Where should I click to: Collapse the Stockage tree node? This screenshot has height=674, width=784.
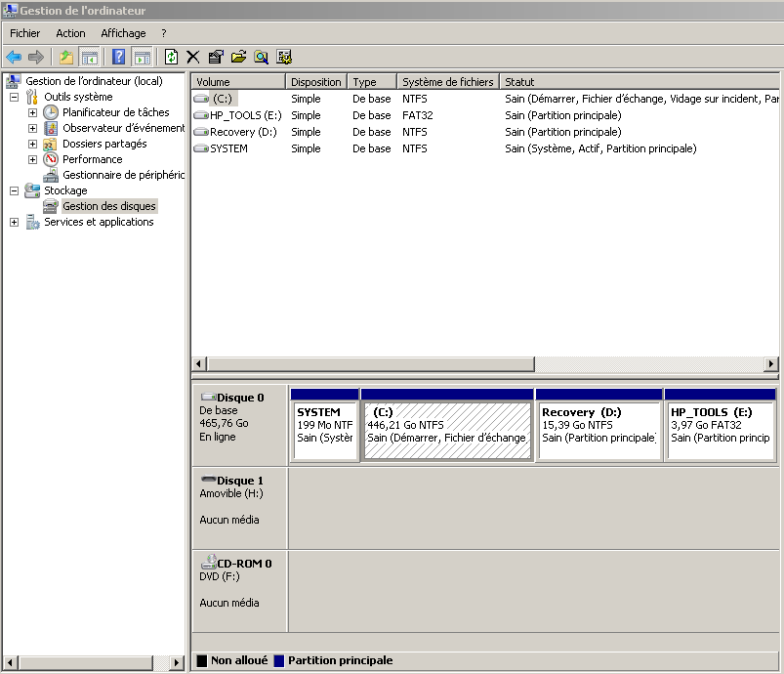point(14,190)
